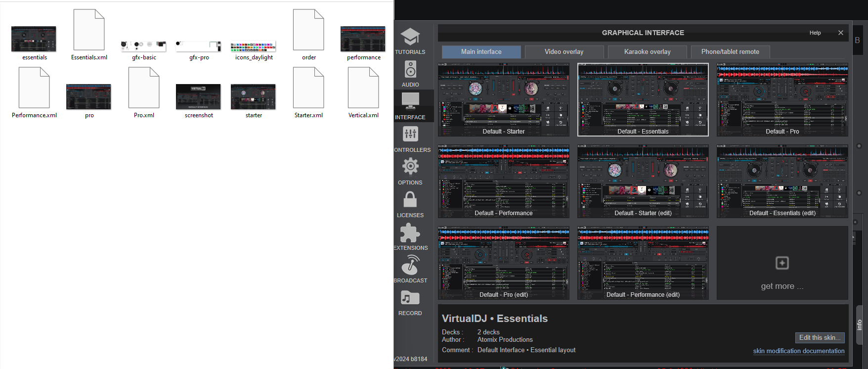
Task: Select the Default - Starter (edit) skin
Action: (x=643, y=181)
